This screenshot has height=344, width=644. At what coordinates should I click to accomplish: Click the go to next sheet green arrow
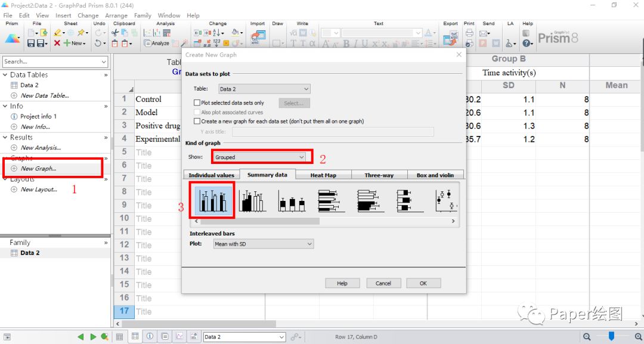coord(93,337)
